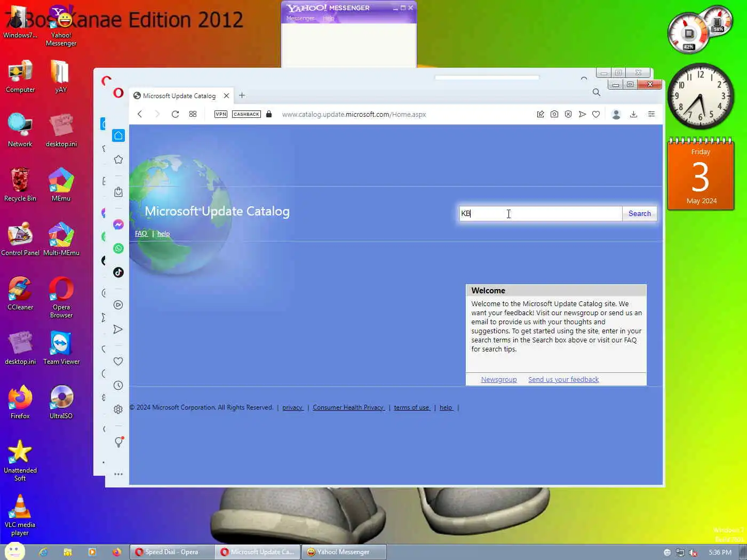The height and width of the screenshot is (560, 747).
Task: Close the Microsoft Update Catalog tab
Action: tap(226, 96)
